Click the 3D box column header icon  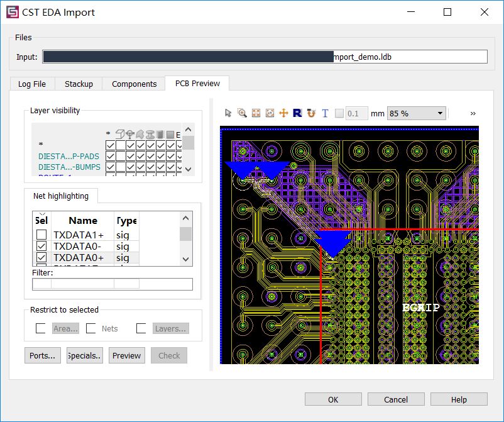point(120,134)
